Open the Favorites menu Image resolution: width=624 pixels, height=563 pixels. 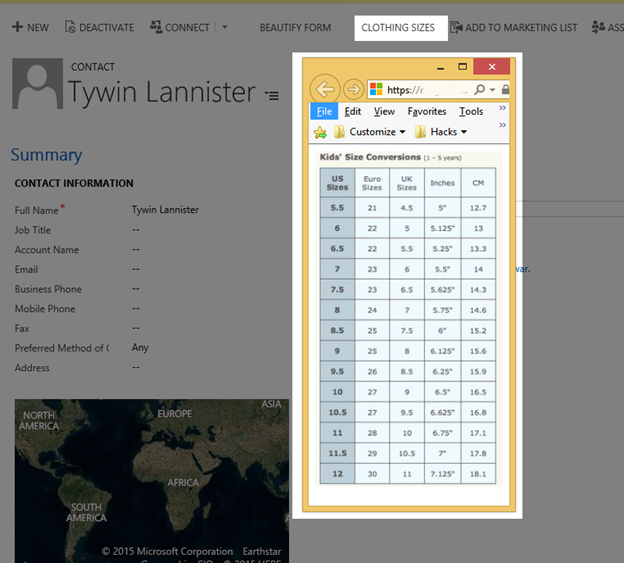(427, 111)
